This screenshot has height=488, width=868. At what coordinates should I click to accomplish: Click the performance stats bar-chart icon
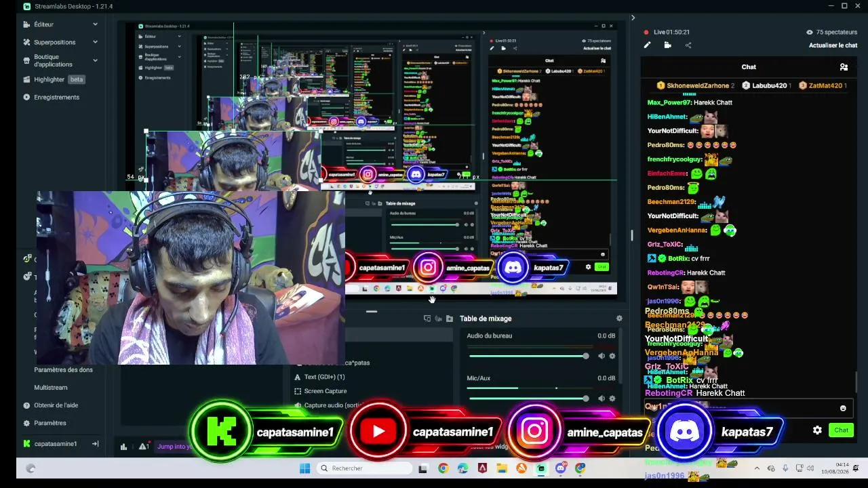(x=123, y=447)
